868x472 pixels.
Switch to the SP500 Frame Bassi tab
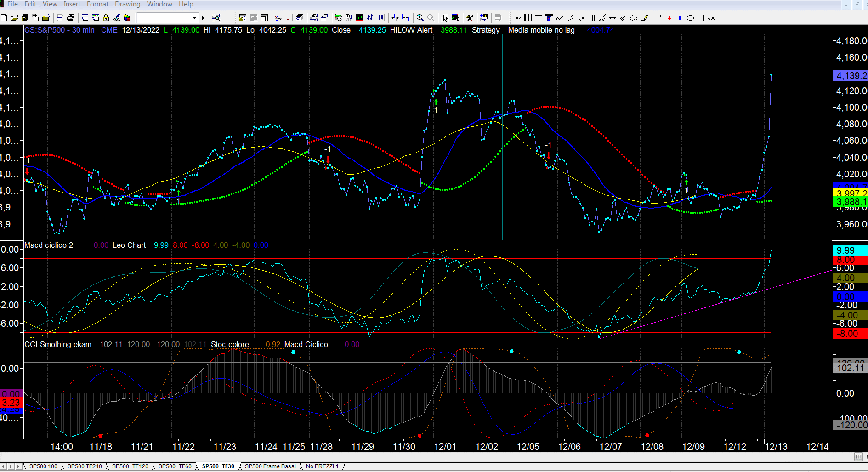pyautogui.click(x=270, y=466)
